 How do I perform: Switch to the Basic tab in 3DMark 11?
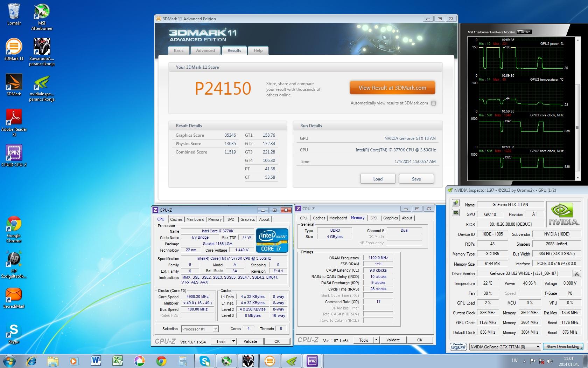point(178,50)
